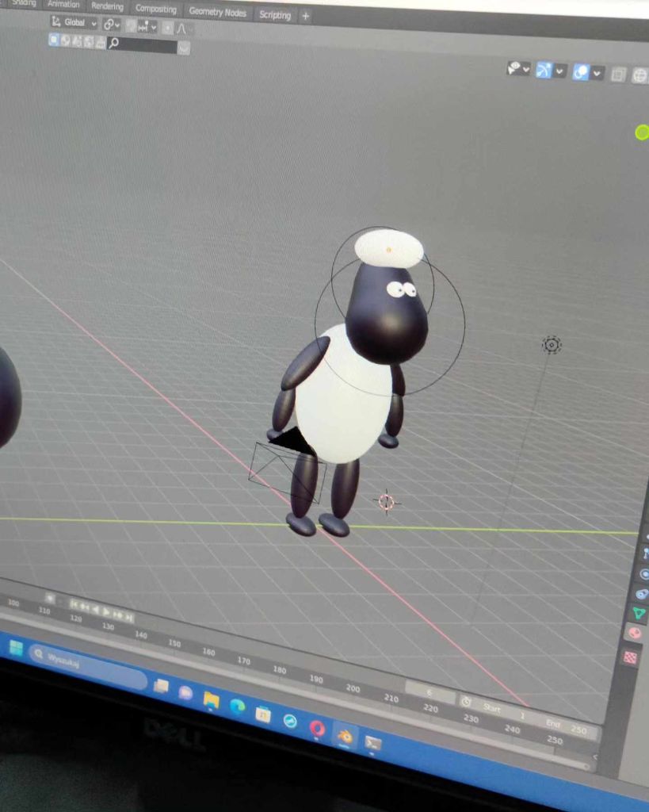Switch to the Shading workspace tab
The image size is (649, 812).
click(x=23, y=3)
